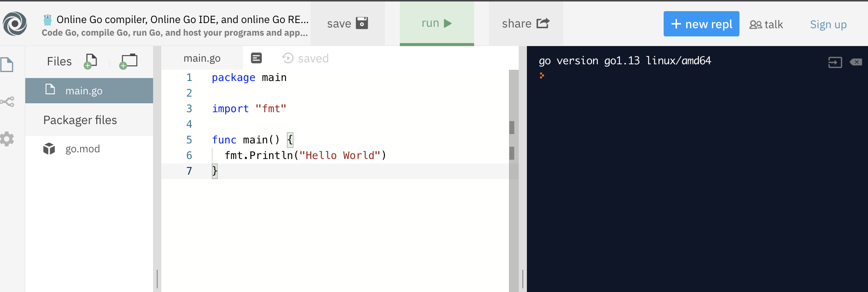Viewport: 868px width, 292px height.
Task: Click line number 7 in the gutter
Action: coord(189,171)
